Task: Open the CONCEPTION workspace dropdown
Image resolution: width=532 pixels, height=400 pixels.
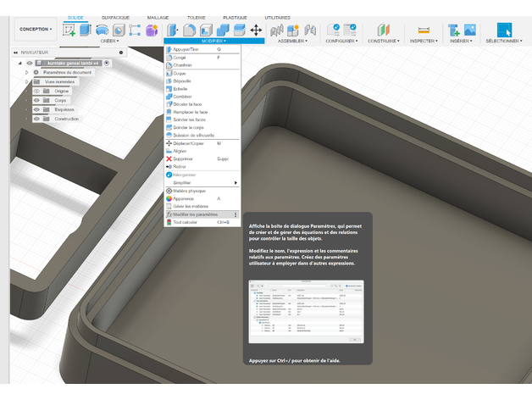Action: point(35,29)
